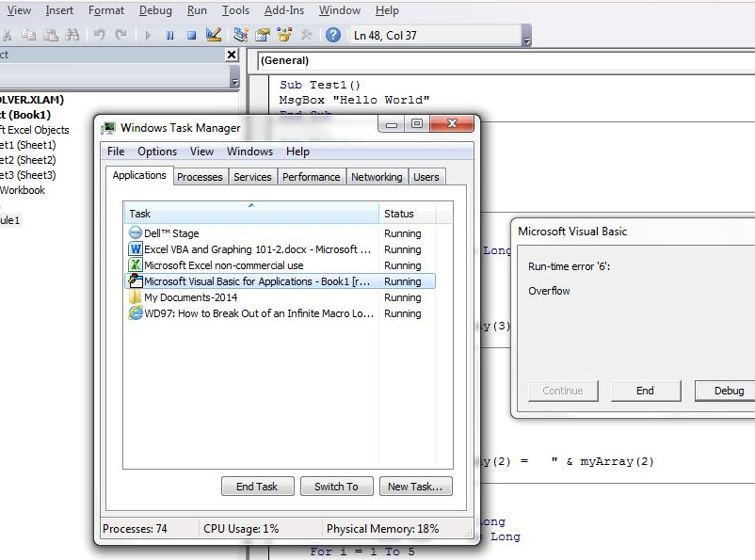
Task: Select the Book1 project node
Action: click(x=25, y=115)
